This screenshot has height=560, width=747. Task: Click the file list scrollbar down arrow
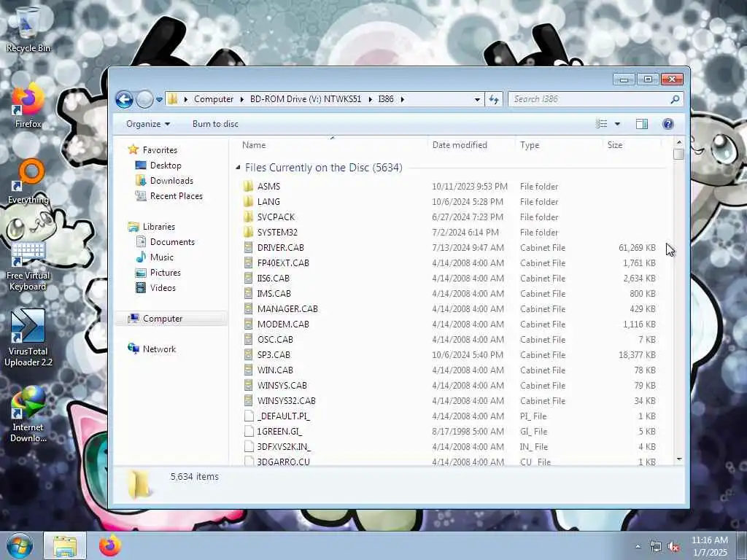679,459
